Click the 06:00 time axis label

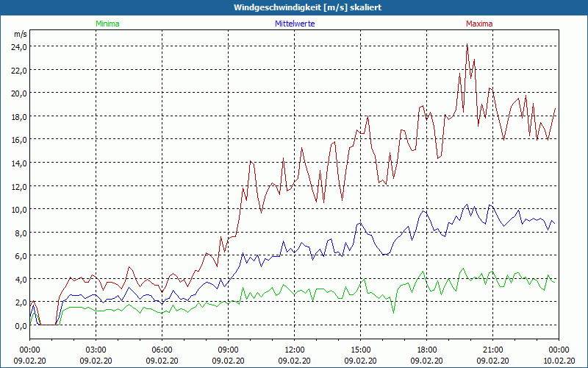(162, 350)
